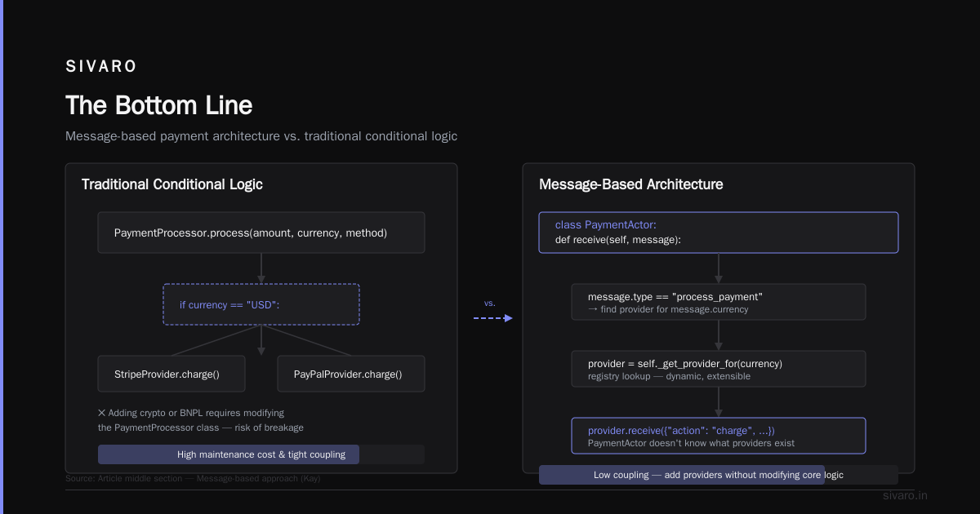This screenshot has width=980, height=514.
Task: Click the PayPalProvider.charge() node
Action: 351,374
